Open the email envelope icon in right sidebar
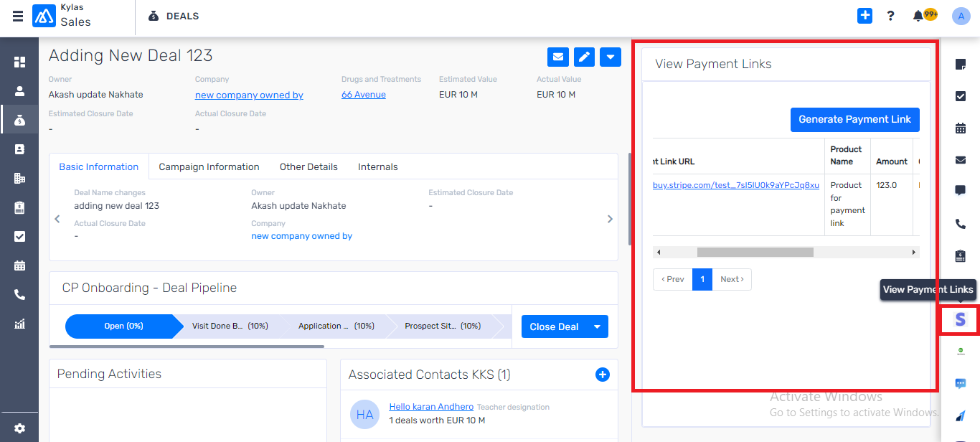 point(960,160)
